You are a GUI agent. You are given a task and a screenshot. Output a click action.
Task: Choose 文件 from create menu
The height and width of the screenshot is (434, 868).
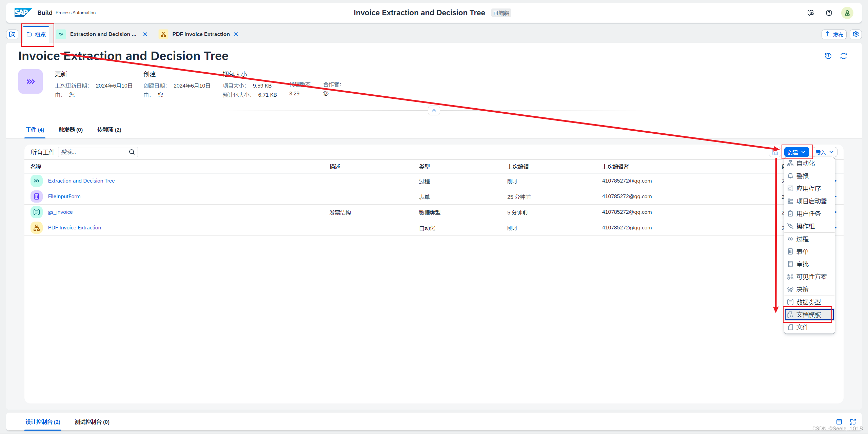810,327
